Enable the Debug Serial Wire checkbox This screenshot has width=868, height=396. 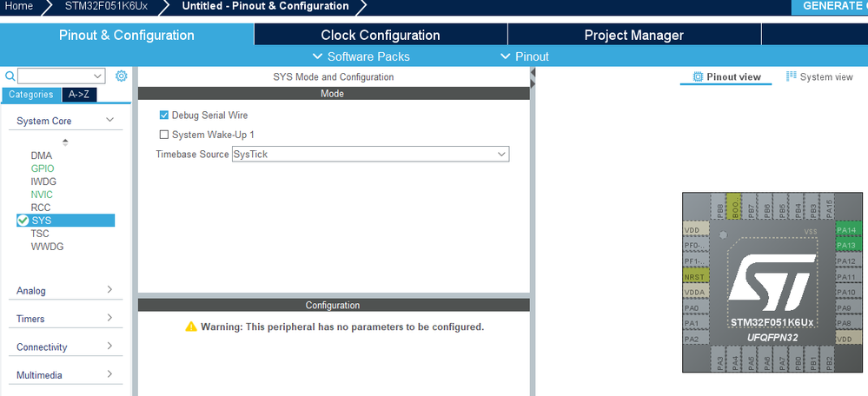(164, 115)
